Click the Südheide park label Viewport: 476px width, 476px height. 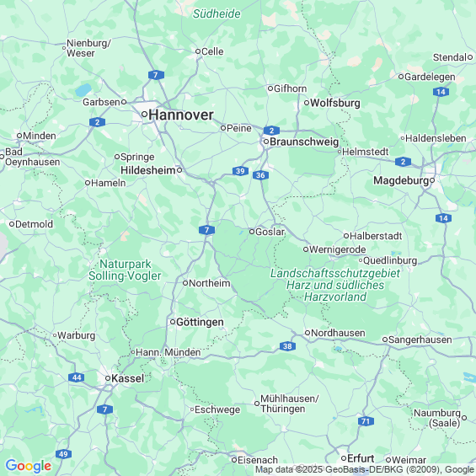tap(217, 13)
